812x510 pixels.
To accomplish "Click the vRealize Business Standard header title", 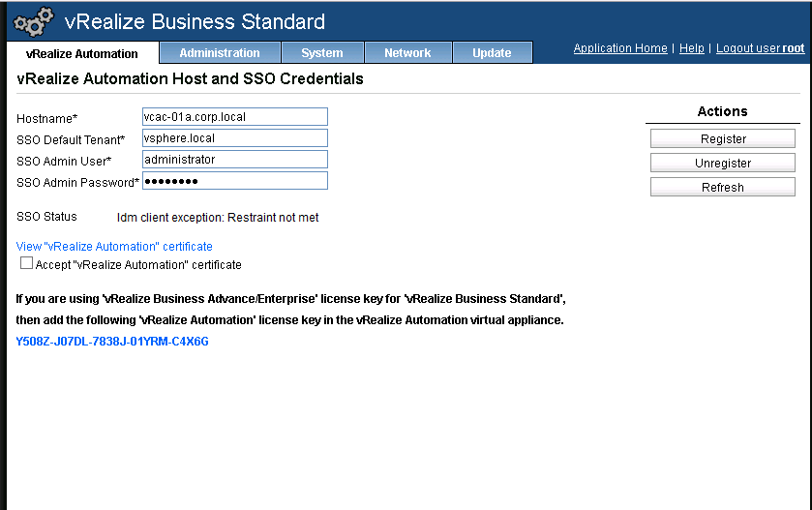I will click(x=195, y=21).
